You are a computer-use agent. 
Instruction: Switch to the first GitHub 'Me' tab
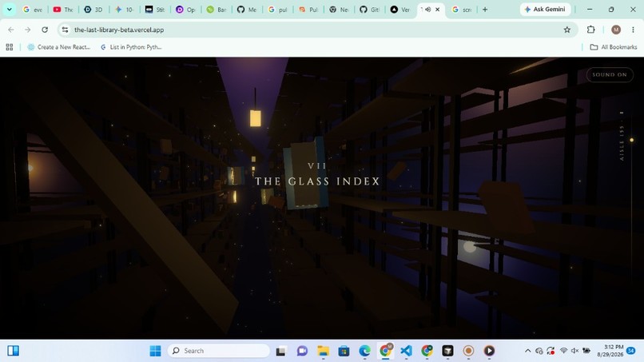tap(247, 10)
